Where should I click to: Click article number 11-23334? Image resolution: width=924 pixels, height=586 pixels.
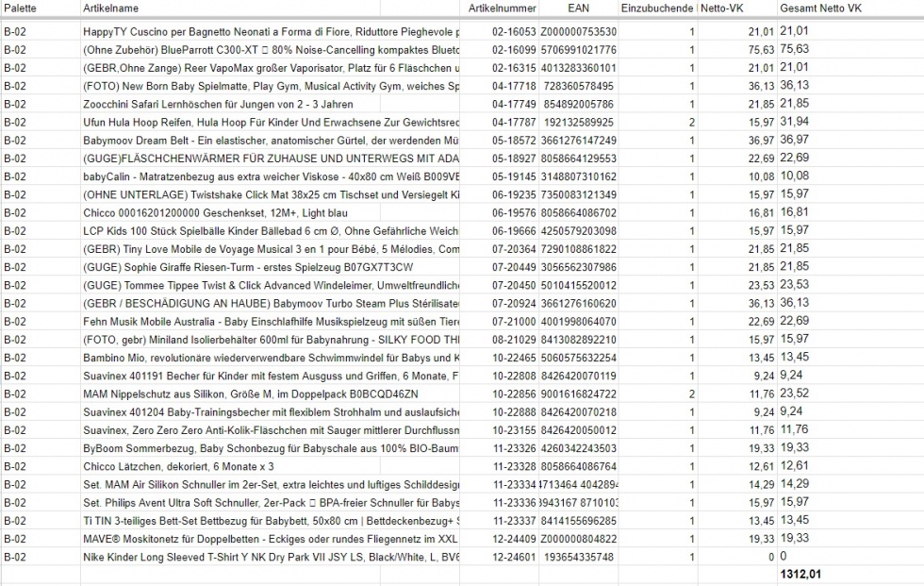pyautogui.click(x=514, y=485)
